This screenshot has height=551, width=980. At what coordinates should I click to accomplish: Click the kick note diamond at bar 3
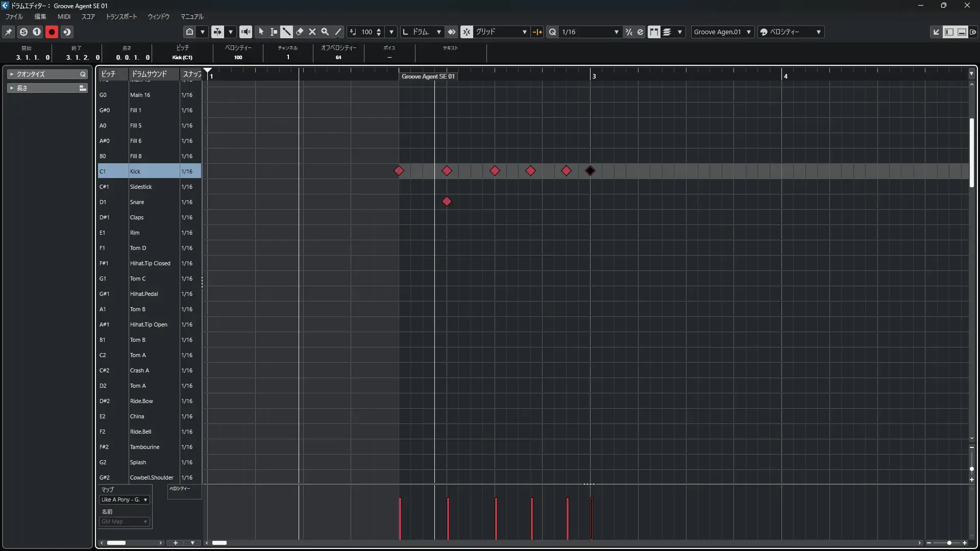pos(591,171)
